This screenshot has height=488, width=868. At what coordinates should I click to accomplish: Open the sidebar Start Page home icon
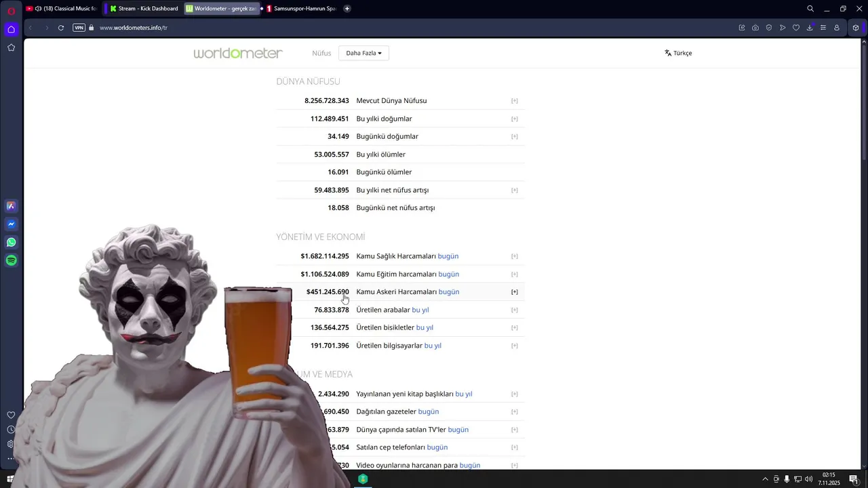(x=11, y=29)
